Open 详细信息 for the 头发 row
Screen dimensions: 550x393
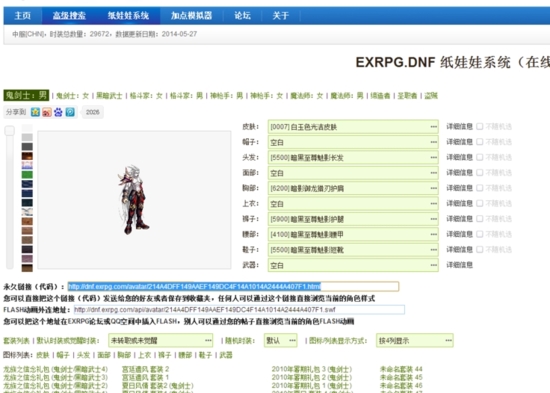[x=460, y=157]
